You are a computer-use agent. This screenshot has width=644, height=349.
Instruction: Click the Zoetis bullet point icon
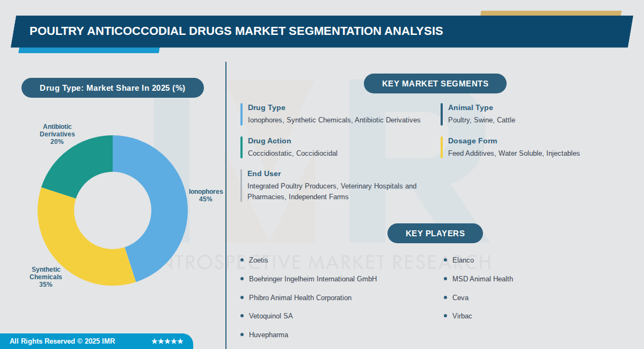tap(241, 260)
